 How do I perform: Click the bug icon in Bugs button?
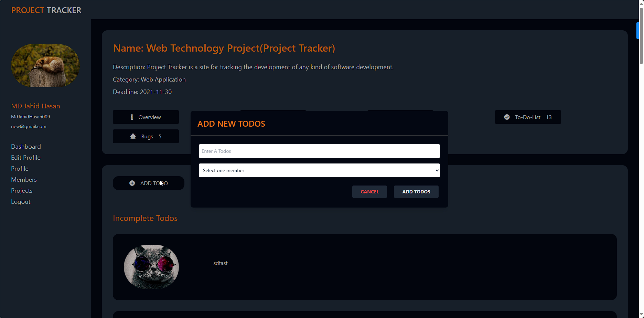point(133,136)
